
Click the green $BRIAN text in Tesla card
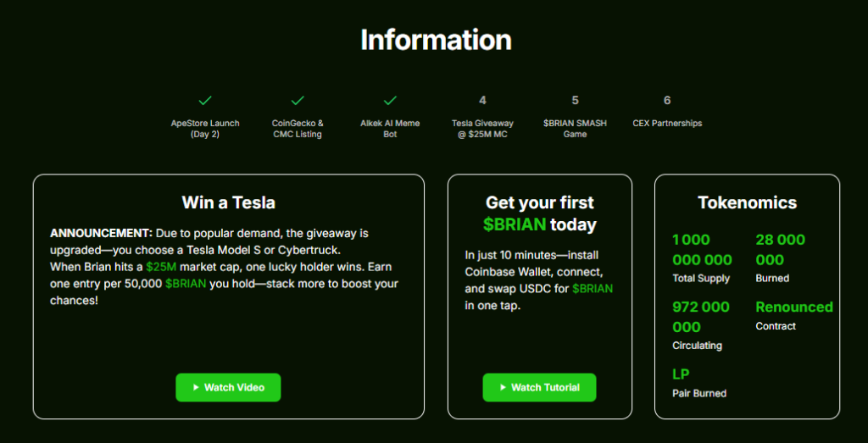pos(186,285)
